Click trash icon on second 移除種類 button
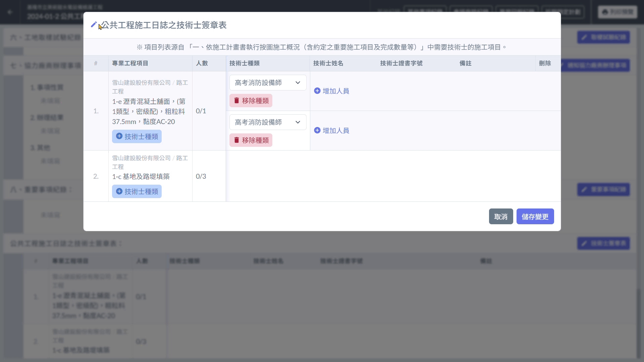The height and width of the screenshot is (362, 644). coord(236,140)
